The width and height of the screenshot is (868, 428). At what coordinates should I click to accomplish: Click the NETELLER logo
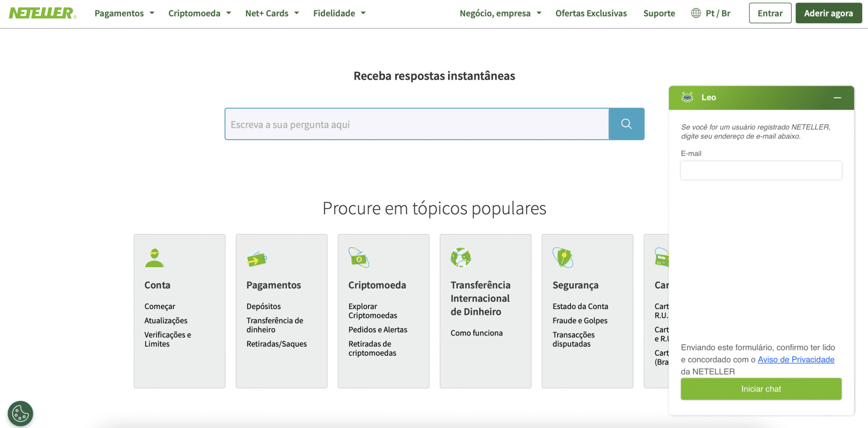coord(42,13)
